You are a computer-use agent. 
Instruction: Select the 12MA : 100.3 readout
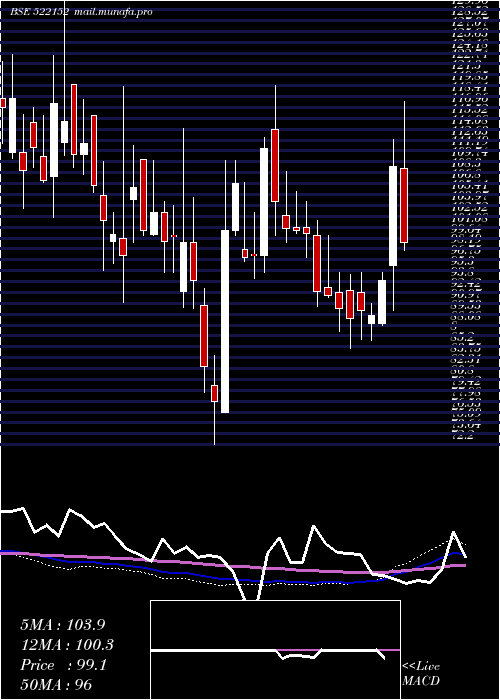coord(67,645)
